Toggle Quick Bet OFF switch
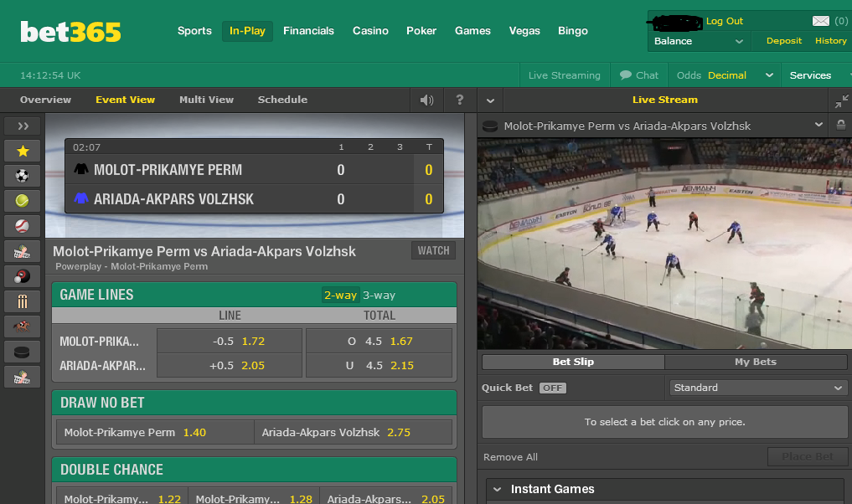Screen dimensions: 852x504 click(x=553, y=388)
